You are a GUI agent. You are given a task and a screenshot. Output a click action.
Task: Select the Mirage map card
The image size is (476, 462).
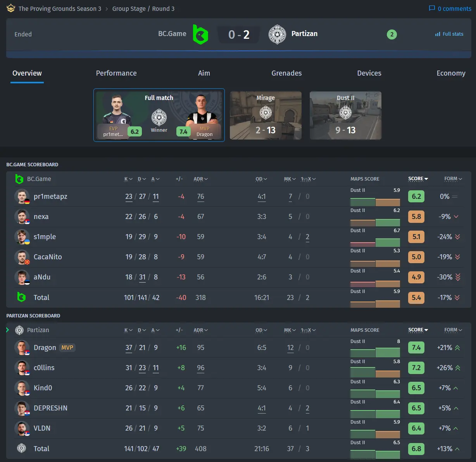point(266,115)
